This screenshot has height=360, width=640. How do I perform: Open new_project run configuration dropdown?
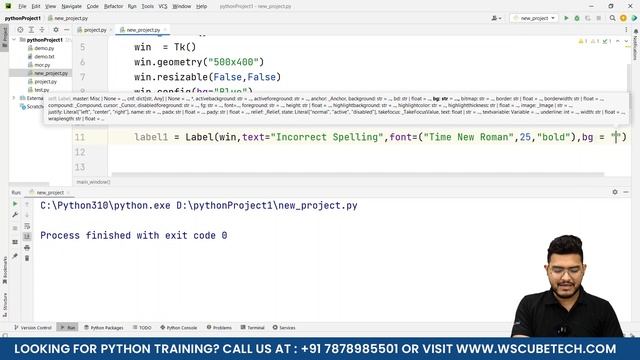pyautogui.click(x=534, y=18)
